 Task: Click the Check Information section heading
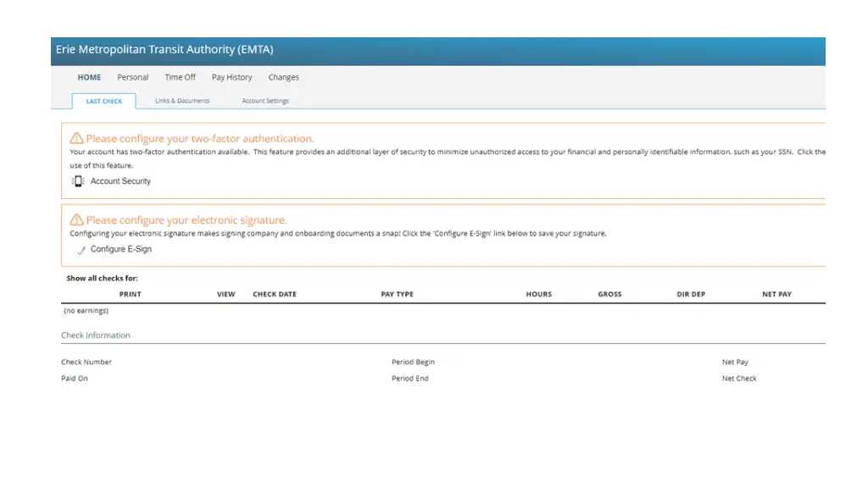(95, 335)
